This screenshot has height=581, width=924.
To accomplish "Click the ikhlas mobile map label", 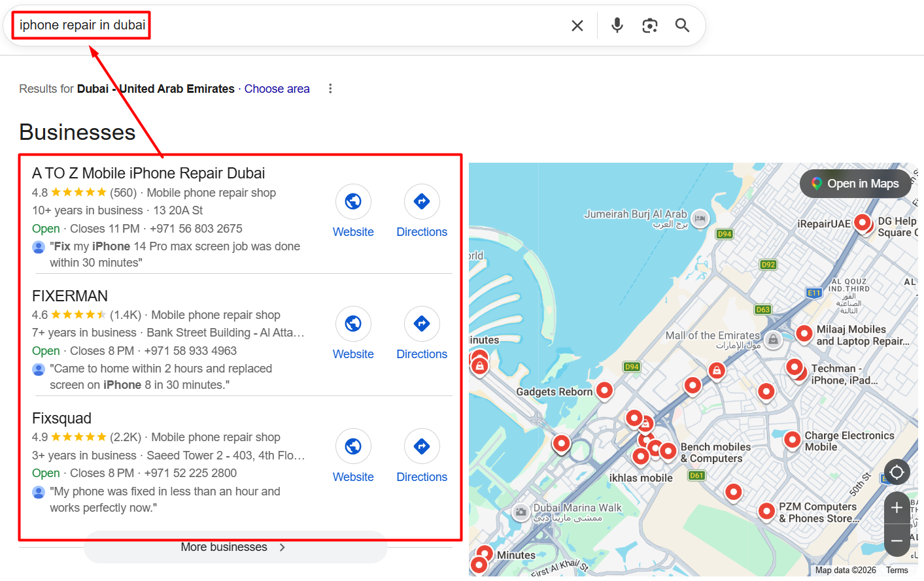I will coord(641,478).
